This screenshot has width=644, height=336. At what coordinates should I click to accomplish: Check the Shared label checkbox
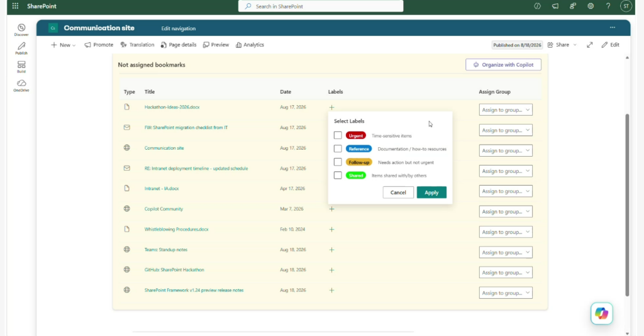pos(338,176)
